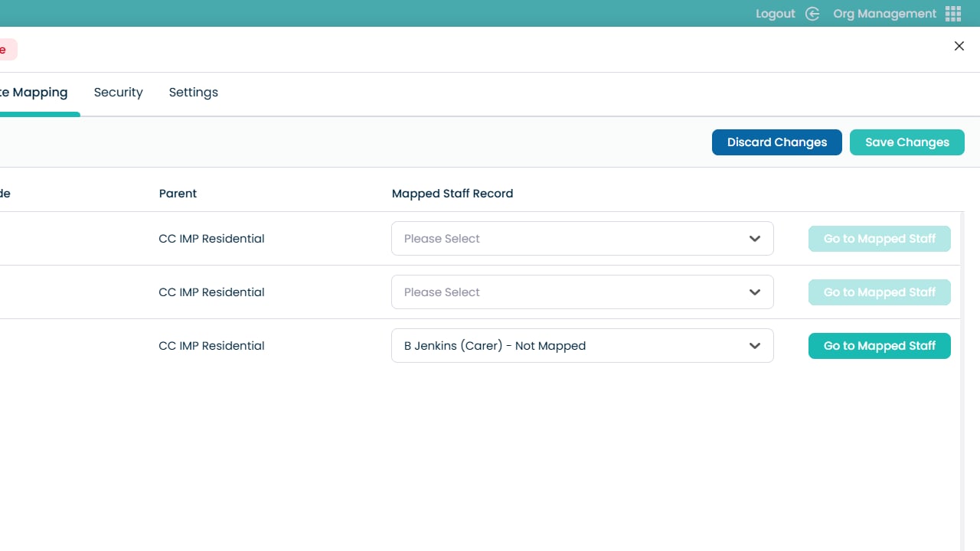980x551 pixels.
Task: Click the red status badge at top left
Action: [x=6, y=50]
